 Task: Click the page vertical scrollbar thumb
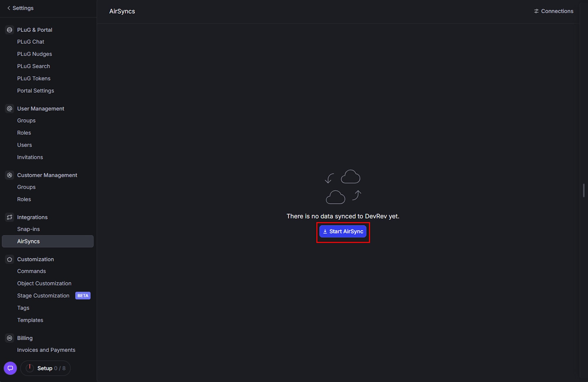coord(584,190)
